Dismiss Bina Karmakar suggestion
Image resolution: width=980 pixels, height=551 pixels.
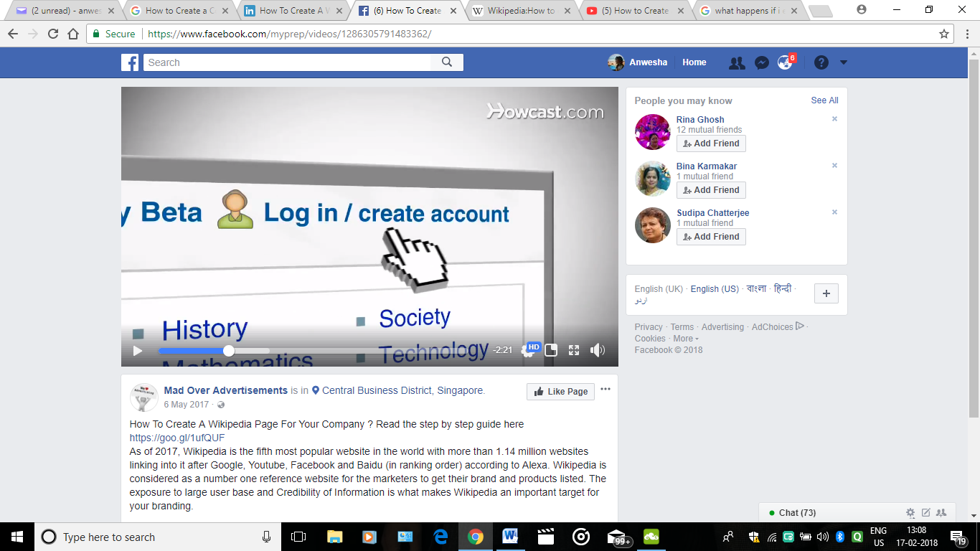click(834, 166)
